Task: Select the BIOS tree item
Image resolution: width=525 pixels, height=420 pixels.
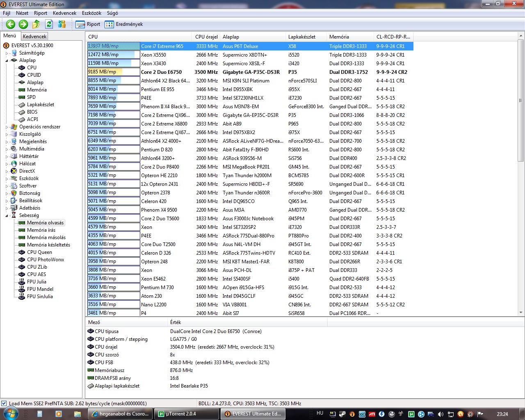Action: [32, 112]
